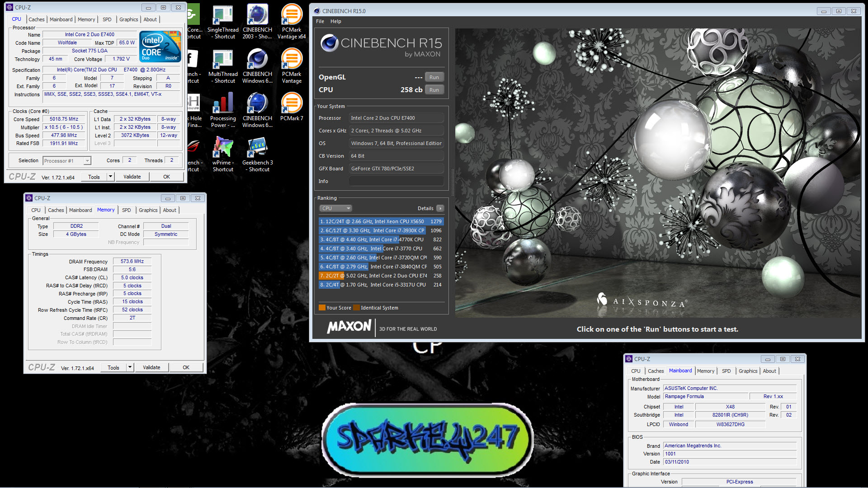The image size is (868, 488).
Task: Run the OpenGL benchmark
Action: tap(434, 77)
